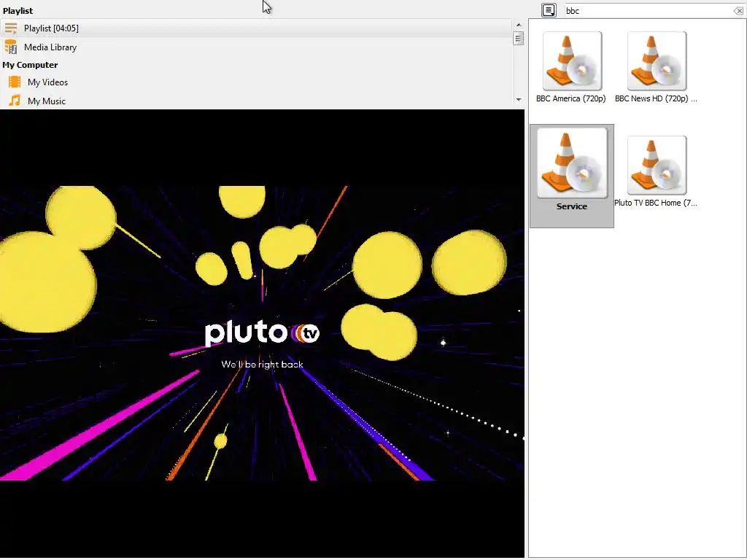Select Pluto TV BBC Home cone thumbnail
Viewport: 747px width, 560px height.
pyautogui.click(x=657, y=166)
